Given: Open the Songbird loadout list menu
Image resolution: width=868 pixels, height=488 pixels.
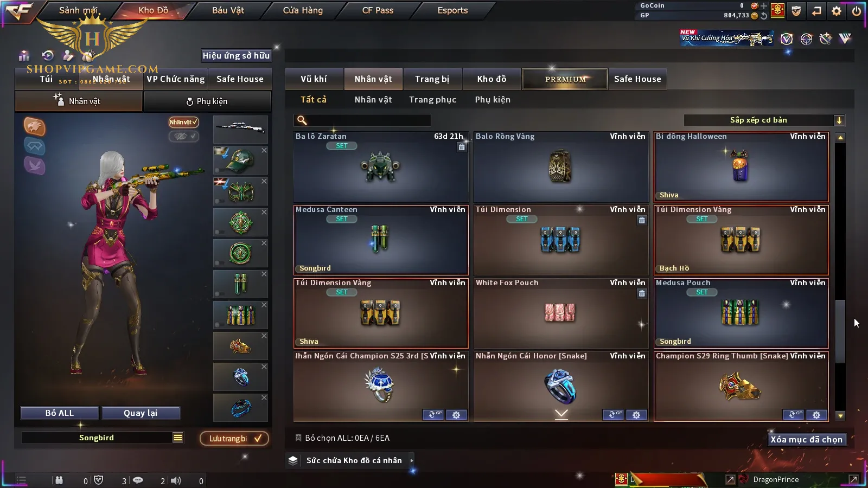Looking at the screenshot, I should (x=178, y=438).
